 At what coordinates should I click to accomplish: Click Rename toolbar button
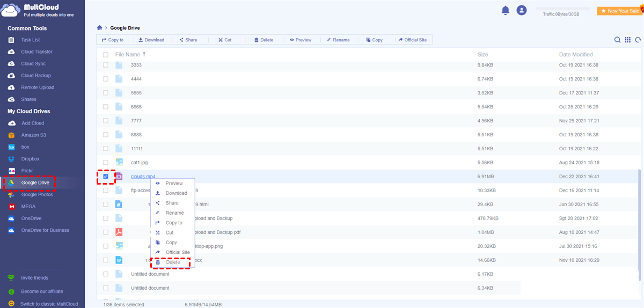338,40
